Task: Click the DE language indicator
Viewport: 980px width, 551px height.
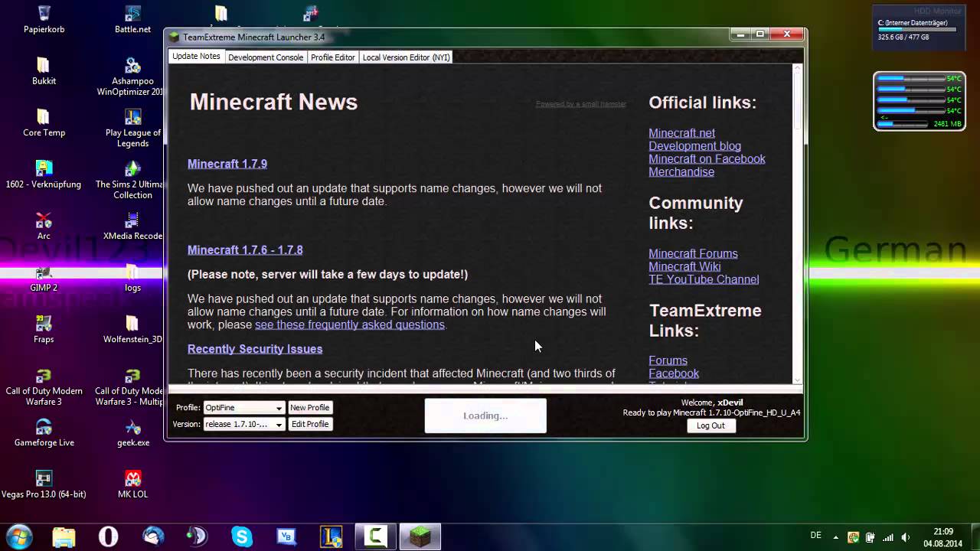Action: 816,536
